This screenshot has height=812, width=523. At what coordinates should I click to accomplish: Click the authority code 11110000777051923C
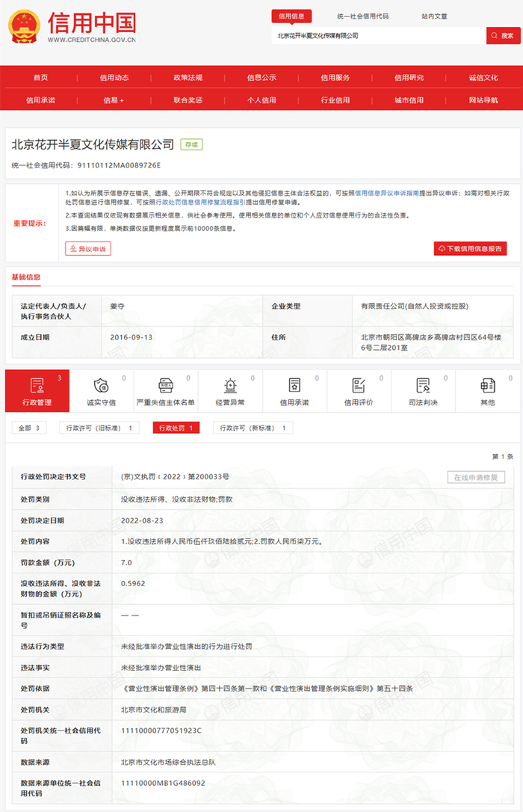[x=161, y=731]
